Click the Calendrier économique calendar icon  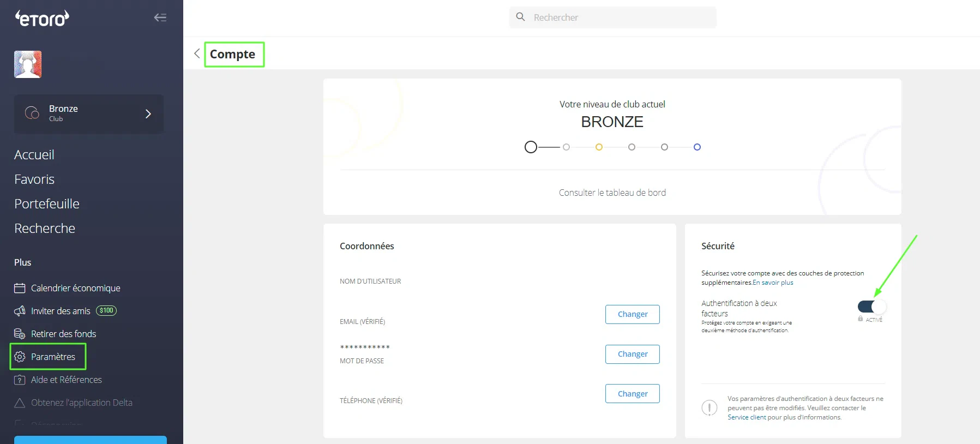(x=20, y=288)
